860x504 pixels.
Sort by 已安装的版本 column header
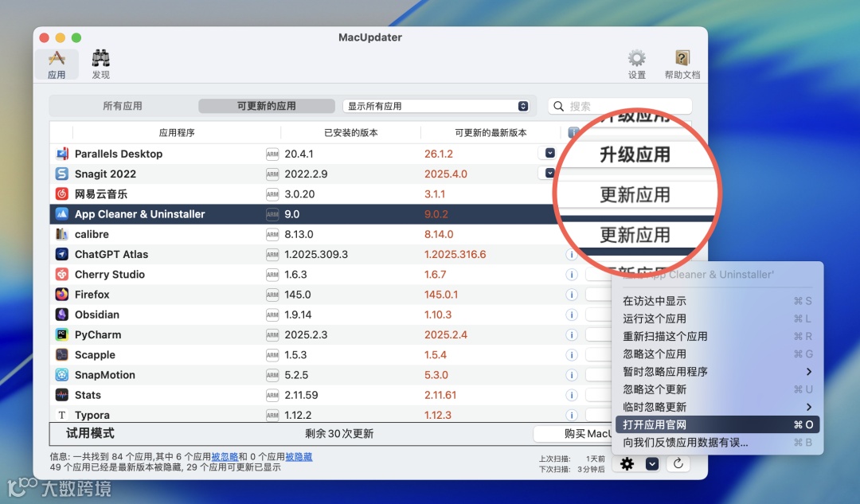[351, 133]
